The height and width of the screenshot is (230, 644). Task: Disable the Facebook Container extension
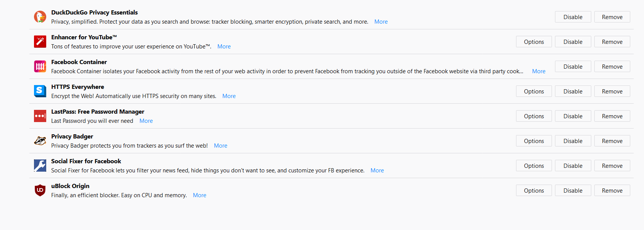(x=573, y=67)
